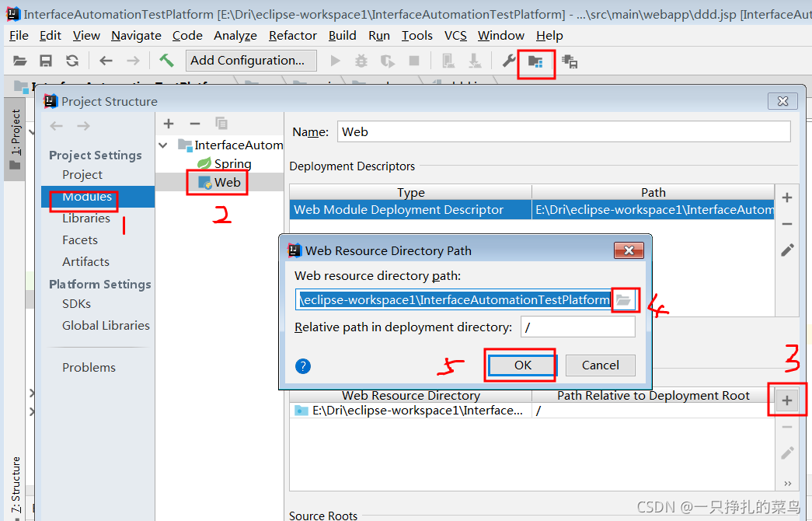Select the Spring facet in module tree

(x=225, y=164)
